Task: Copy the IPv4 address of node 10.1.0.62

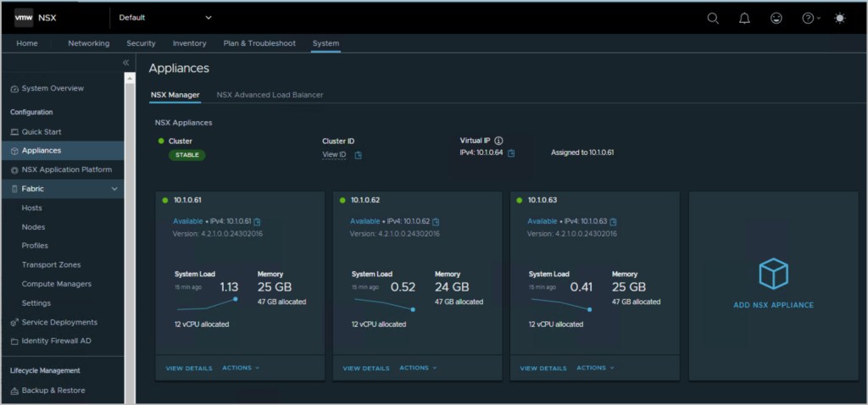Action: coord(436,222)
